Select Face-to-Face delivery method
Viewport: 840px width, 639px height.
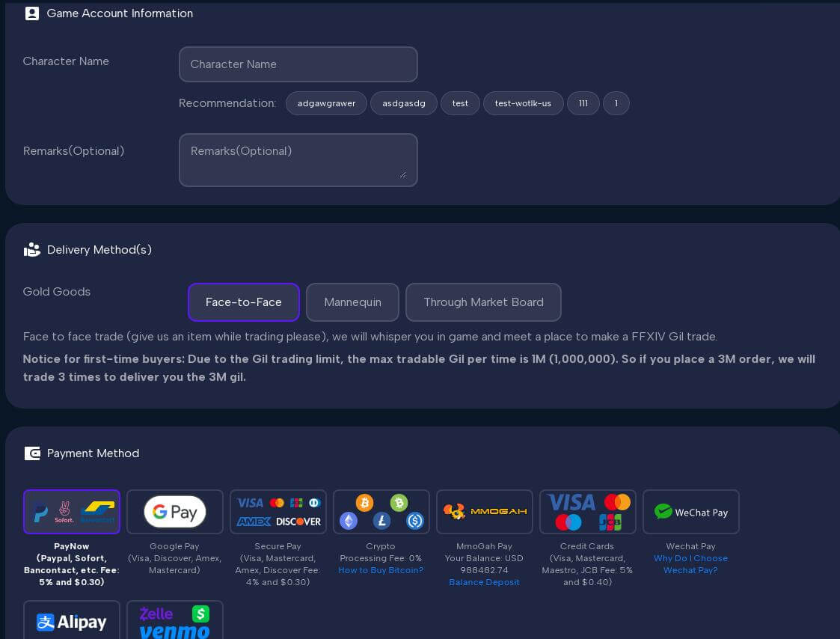(244, 302)
